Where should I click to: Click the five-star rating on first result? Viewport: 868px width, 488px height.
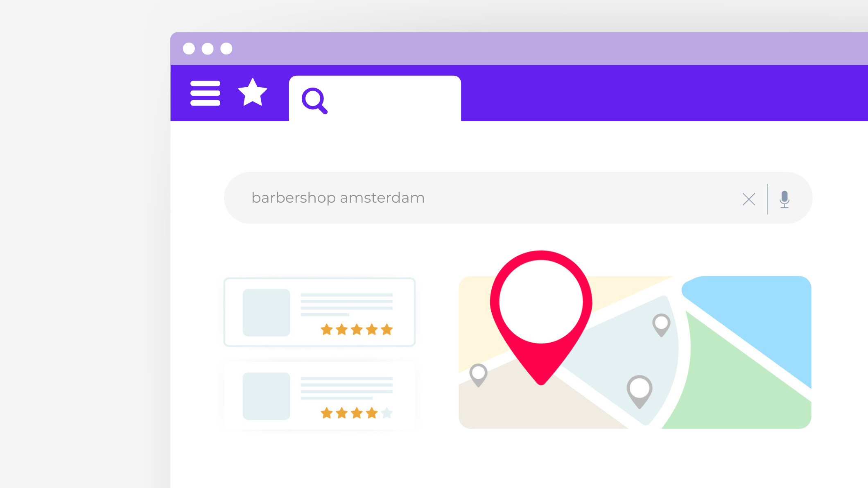point(357,330)
